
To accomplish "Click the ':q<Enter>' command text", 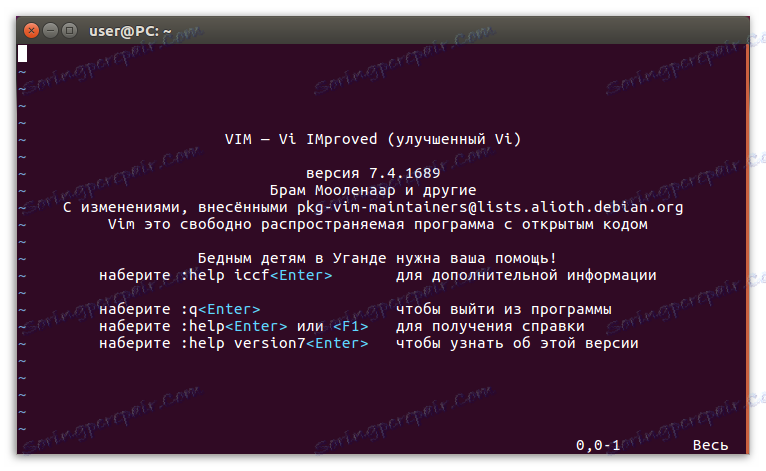I will pyautogui.click(x=220, y=309).
